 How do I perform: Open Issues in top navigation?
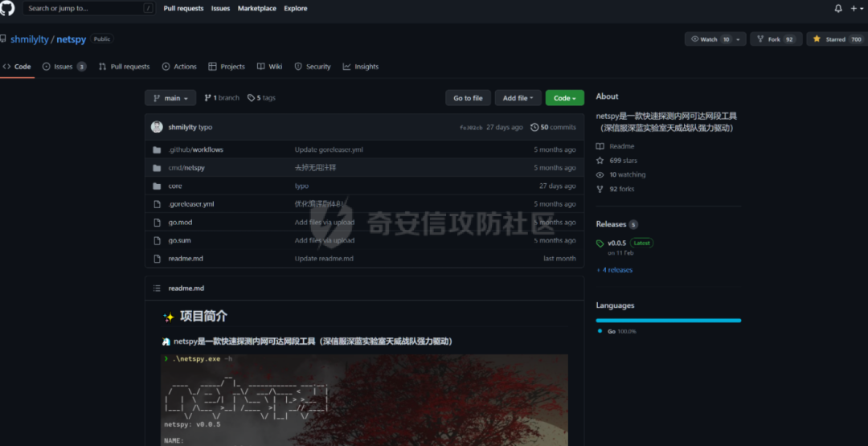tap(220, 8)
